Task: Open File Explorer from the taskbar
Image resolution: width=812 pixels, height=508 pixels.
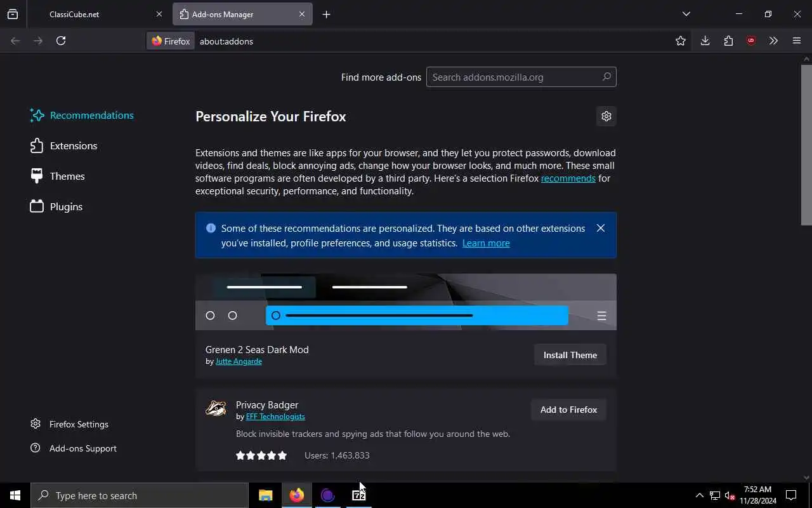Action: tap(266, 495)
